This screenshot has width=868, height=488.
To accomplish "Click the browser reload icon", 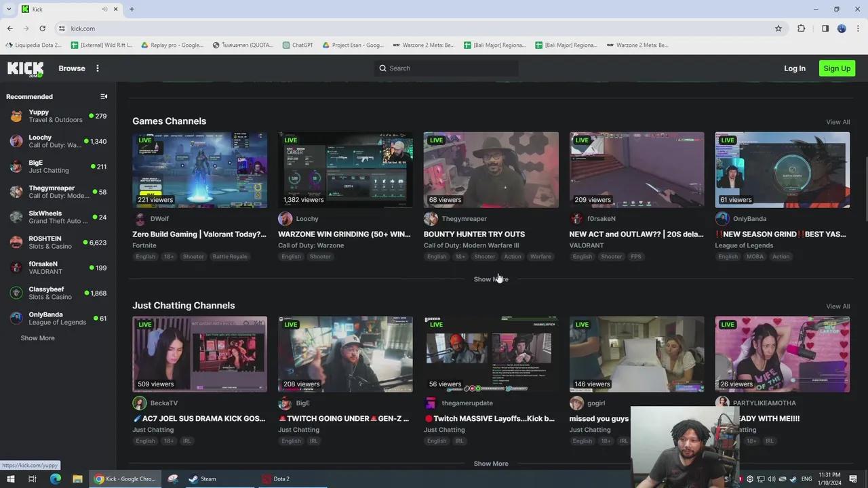I will [42, 28].
